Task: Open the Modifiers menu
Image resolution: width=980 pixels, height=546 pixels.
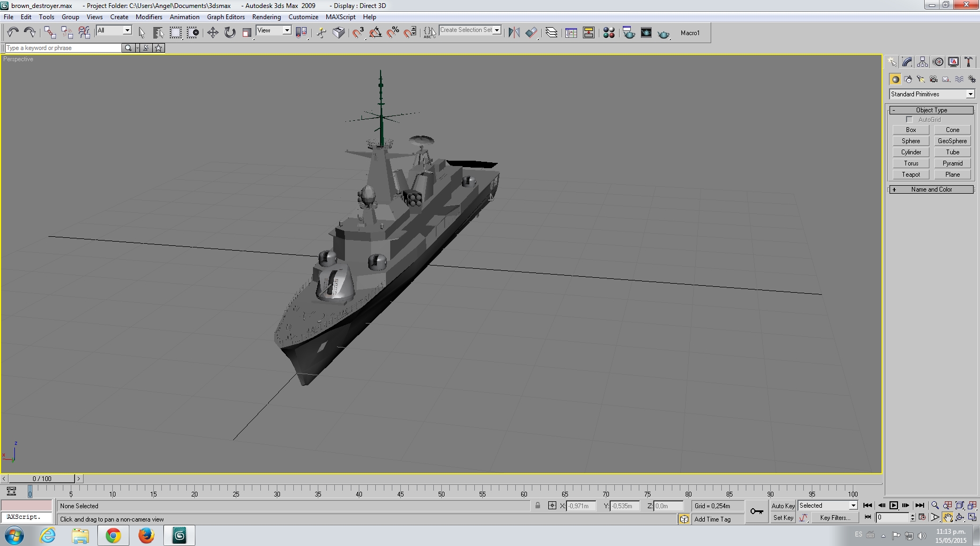Action: coord(149,17)
